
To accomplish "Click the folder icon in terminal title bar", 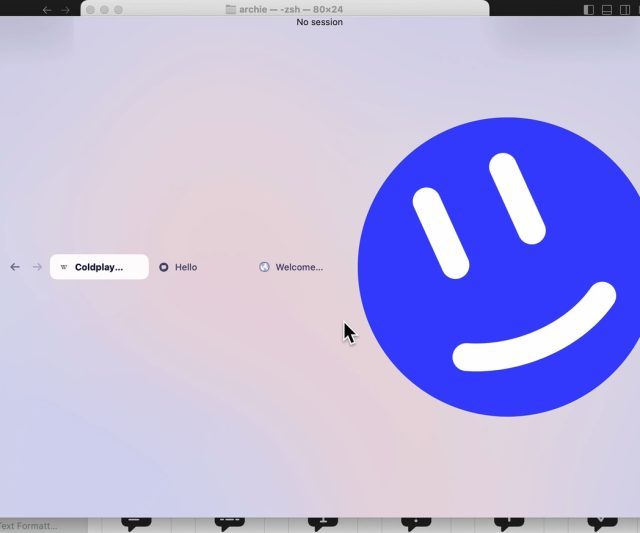I will tap(231, 9).
